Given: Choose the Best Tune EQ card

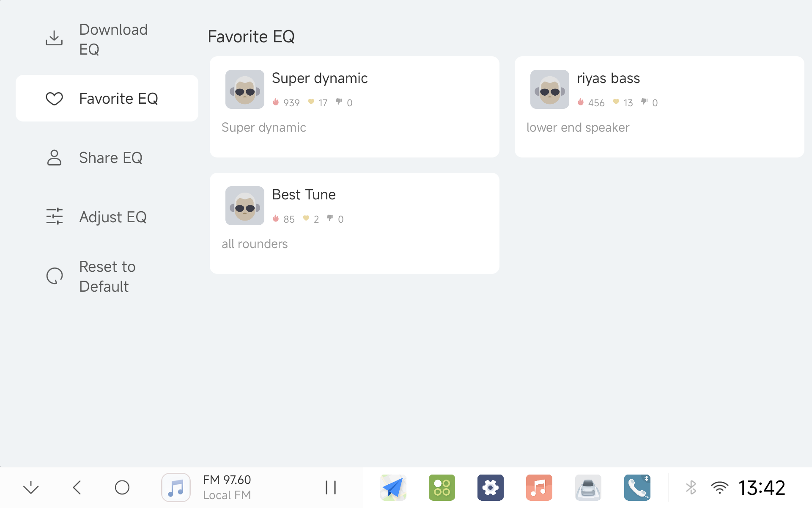Looking at the screenshot, I should tap(354, 223).
